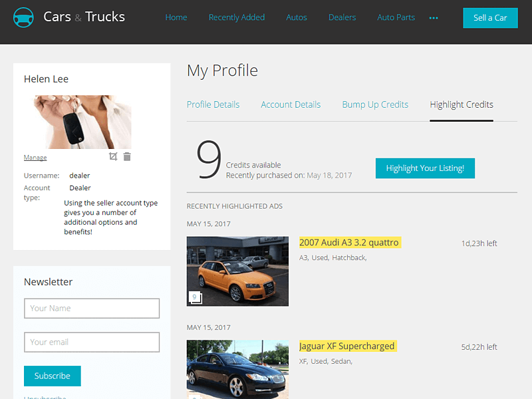The width and height of the screenshot is (532, 399).
Task: Click the Cars & Trucks steering wheel logo
Action: coord(23,17)
